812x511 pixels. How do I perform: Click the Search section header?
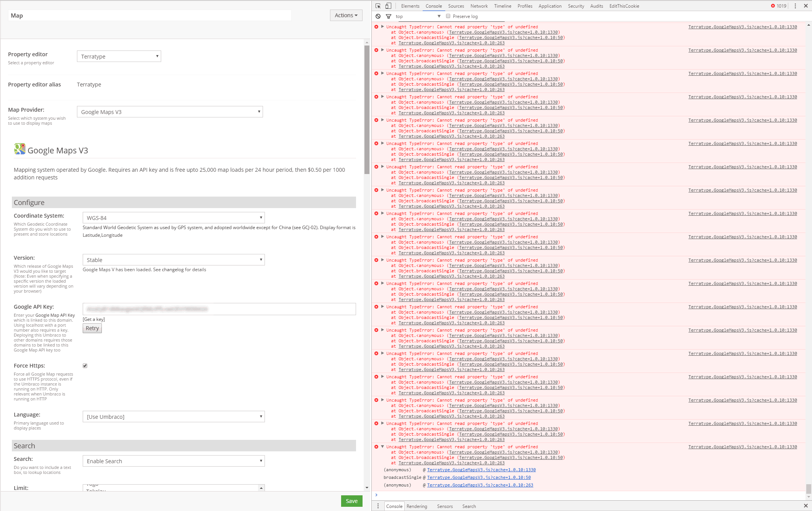click(184, 446)
